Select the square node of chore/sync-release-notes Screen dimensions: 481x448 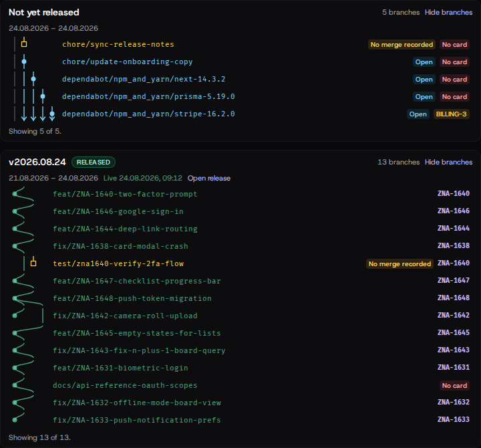pyautogui.click(x=24, y=44)
